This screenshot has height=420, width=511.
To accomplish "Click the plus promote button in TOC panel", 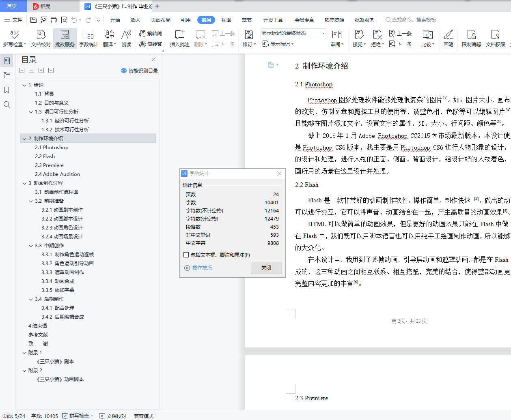I will (x=41, y=71).
